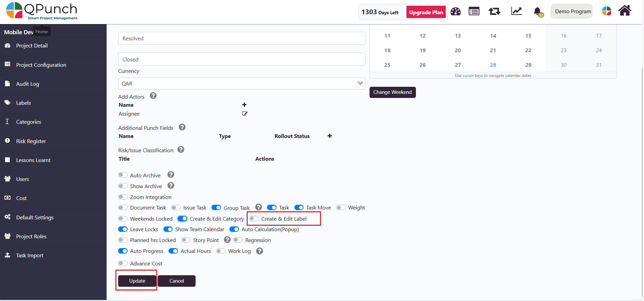Open help for Risk/Issue Classification

(x=181, y=149)
